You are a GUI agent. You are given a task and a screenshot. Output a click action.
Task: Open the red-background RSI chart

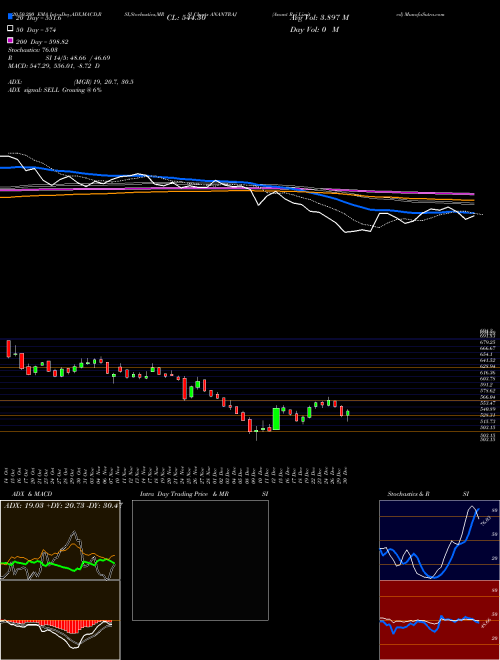pos(439,620)
